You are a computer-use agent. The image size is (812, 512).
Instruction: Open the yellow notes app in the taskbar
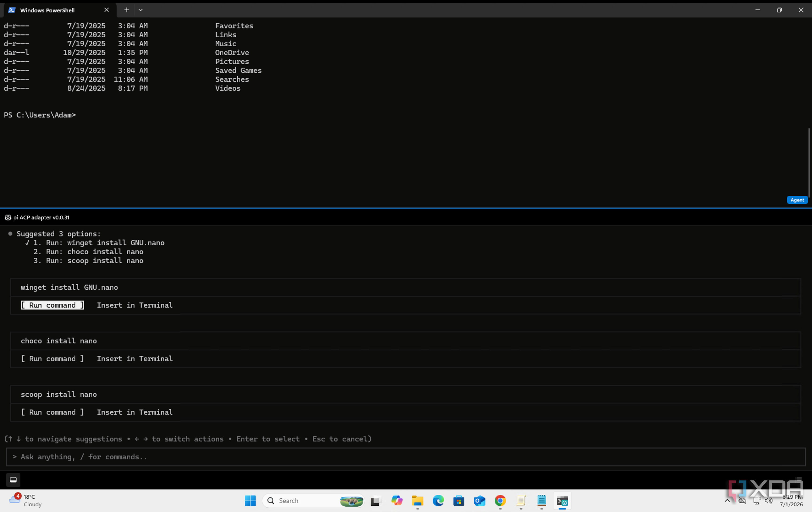tap(521, 501)
